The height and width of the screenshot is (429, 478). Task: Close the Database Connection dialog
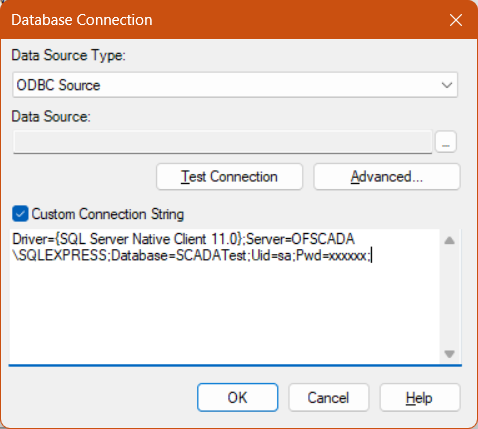click(x=456, y=20)
